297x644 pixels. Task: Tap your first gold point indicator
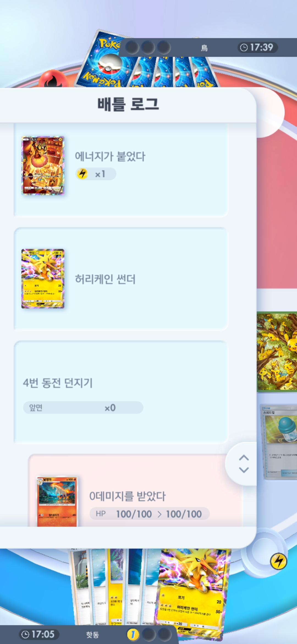[x=133, y=635]
